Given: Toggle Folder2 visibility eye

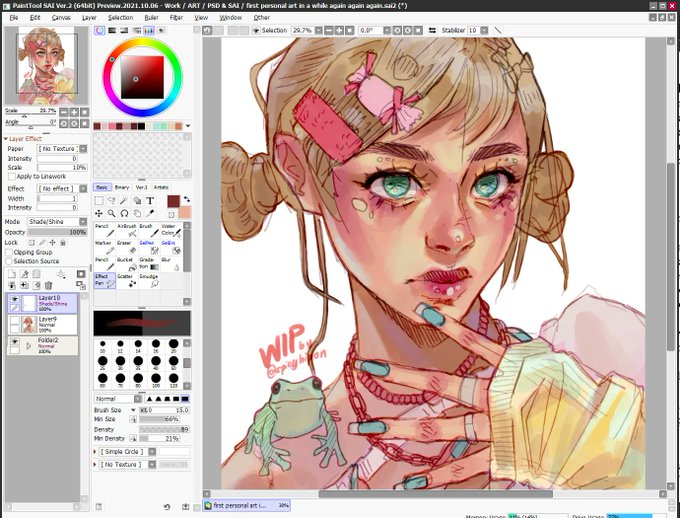Looking at the screenshot, I should 15,341.
